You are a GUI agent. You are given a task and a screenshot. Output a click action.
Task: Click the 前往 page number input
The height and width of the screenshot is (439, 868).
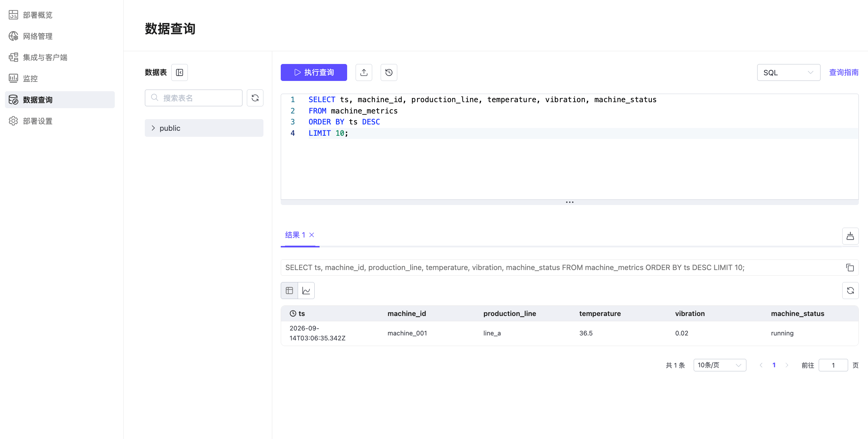click(x=833, y=365)
